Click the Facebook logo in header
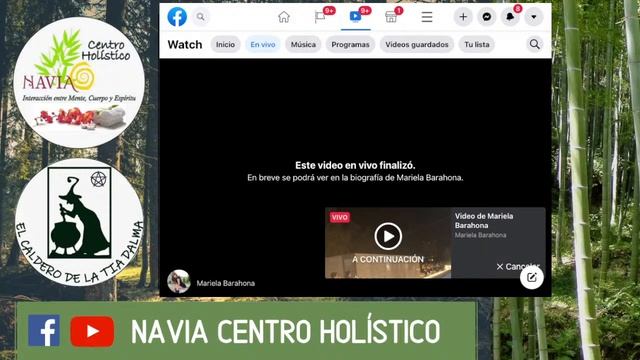The width and height of the screenshot is (640, 360). [177, 17]
